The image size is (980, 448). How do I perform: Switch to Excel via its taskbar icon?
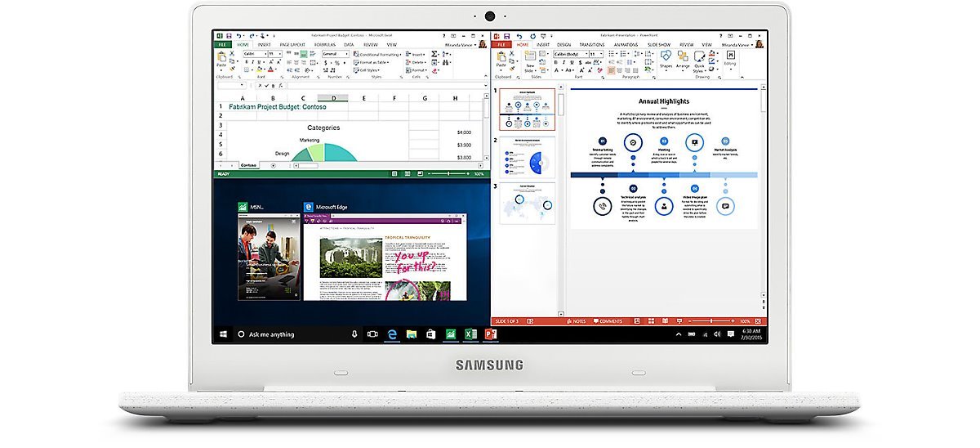click(470, 334)
